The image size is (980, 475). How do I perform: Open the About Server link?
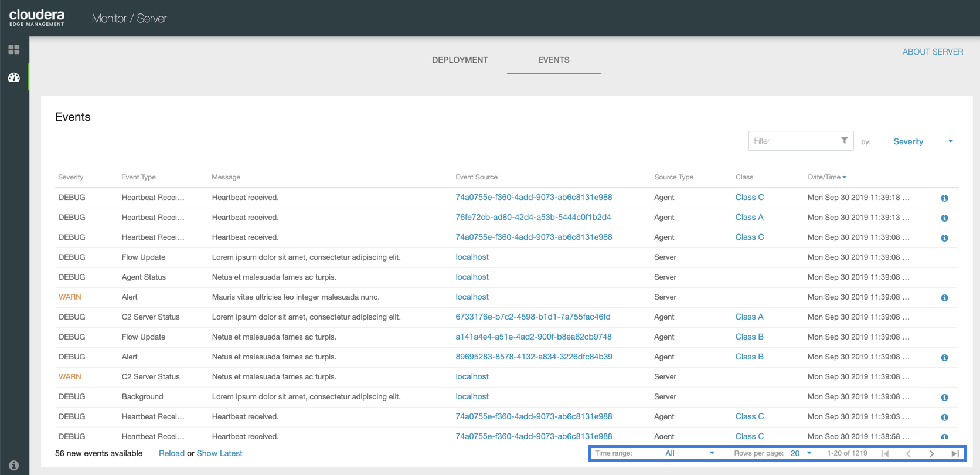[933, 52]
